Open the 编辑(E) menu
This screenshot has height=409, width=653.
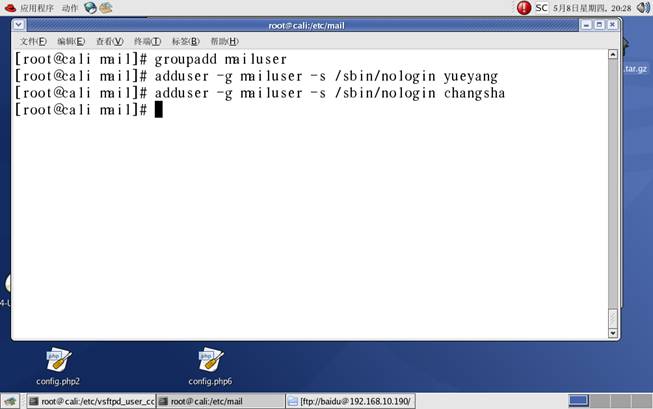pos(71,41)
